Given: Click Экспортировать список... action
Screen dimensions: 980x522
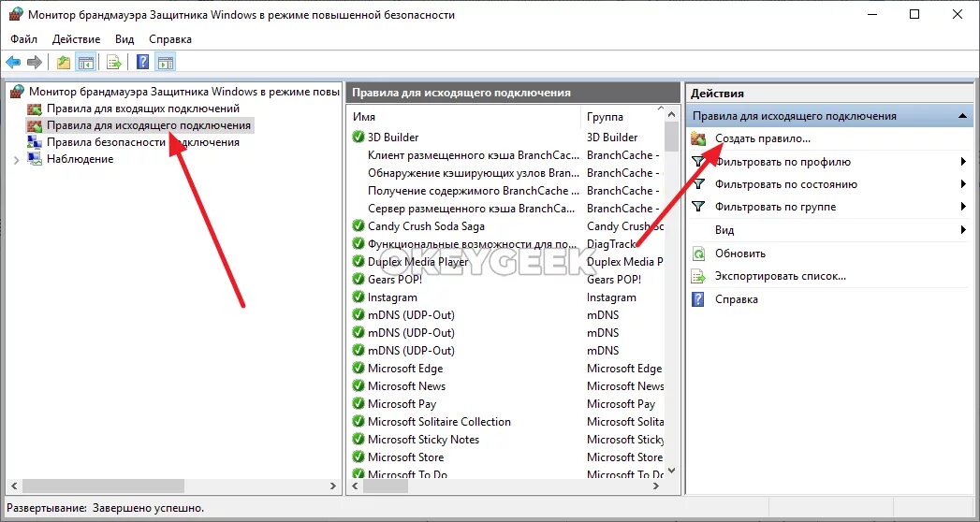Looking at the screenshot, I should point(781,276).
